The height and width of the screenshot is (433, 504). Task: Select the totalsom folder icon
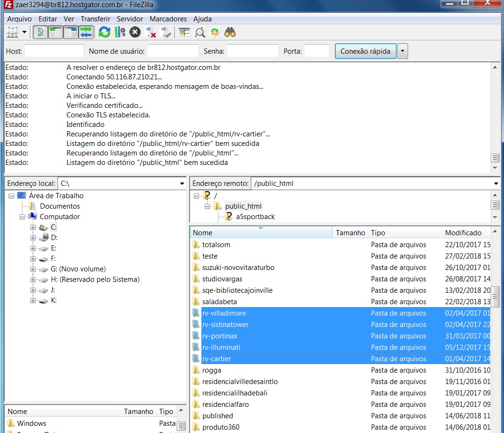coord(196,245)
